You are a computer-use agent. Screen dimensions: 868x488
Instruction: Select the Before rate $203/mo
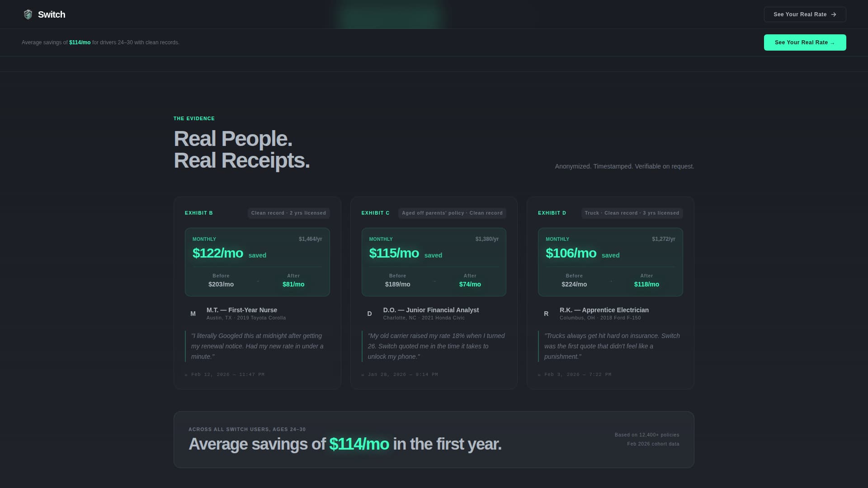pos(221,284)
